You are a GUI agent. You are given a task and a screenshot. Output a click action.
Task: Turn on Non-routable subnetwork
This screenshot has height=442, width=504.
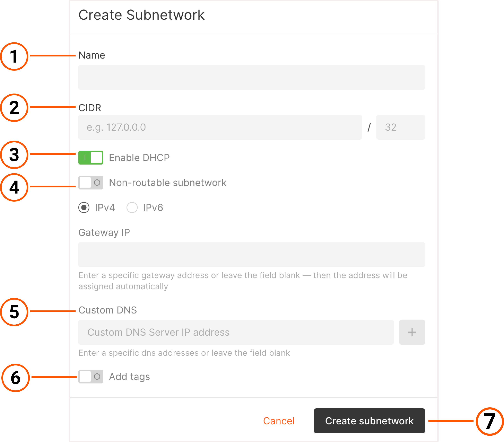point(90,183)
